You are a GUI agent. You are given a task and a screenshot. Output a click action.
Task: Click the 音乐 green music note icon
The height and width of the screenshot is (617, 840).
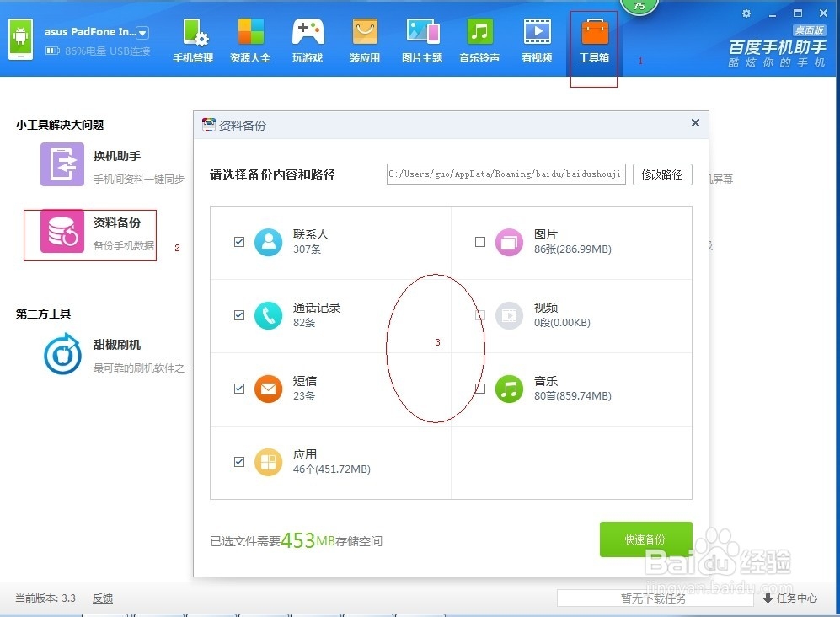coord(509,389)
